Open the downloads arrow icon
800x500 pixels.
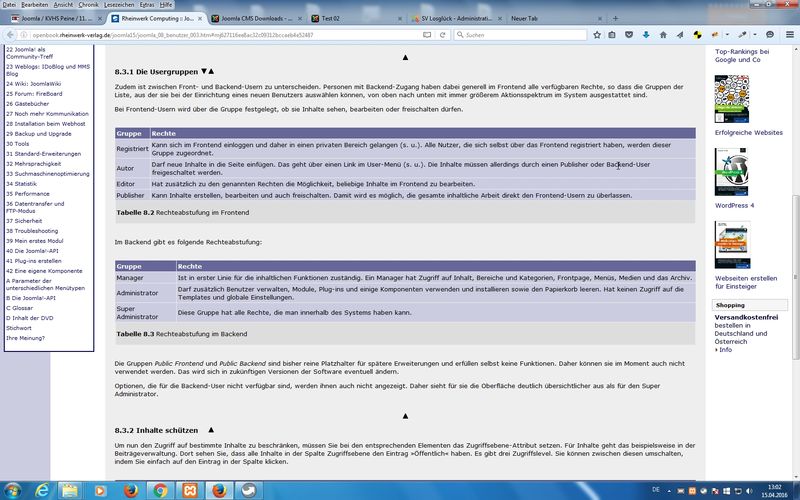click(x=646, y=35)
